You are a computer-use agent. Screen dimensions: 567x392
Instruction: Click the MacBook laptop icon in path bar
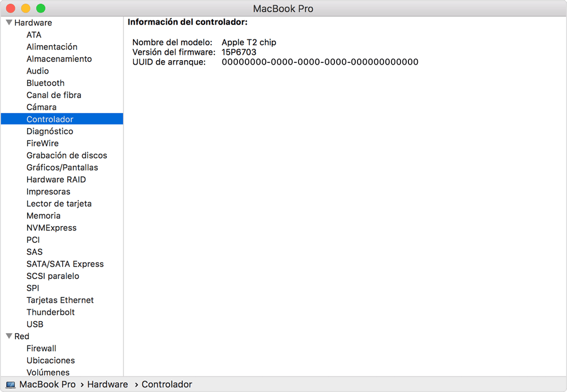tap(10, 385)
